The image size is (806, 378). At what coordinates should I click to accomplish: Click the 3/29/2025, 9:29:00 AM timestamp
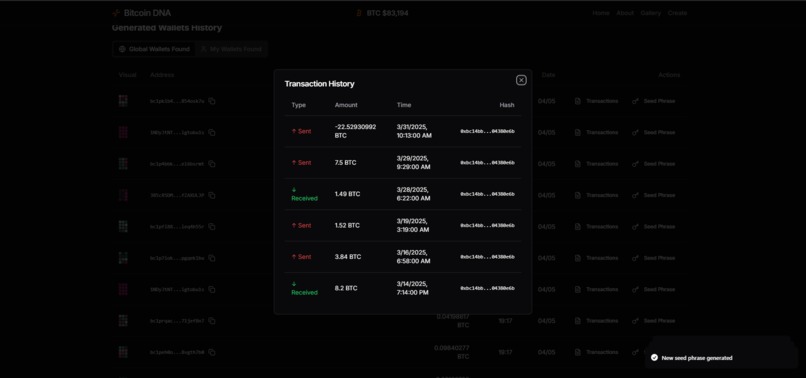tap(413, 163)
